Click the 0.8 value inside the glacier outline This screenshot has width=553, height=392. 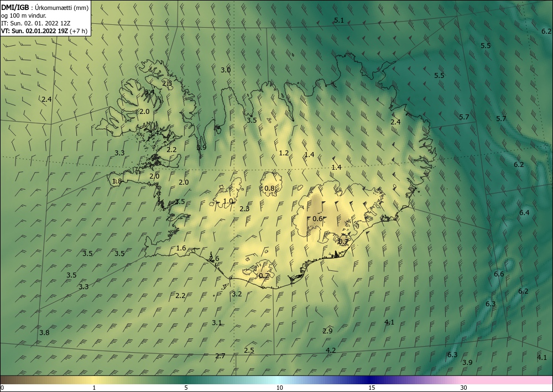pyautogui.click(x=269, y=188)
